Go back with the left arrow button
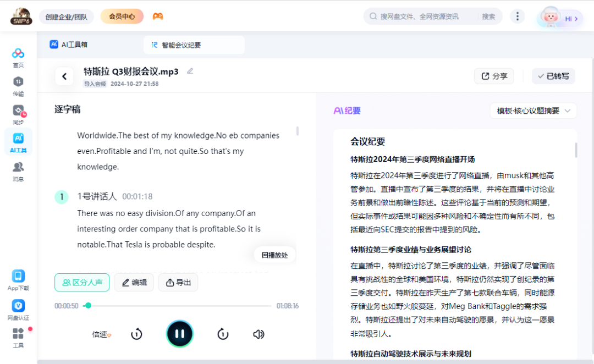Screen dimensions: 594x364 [64, 76]
